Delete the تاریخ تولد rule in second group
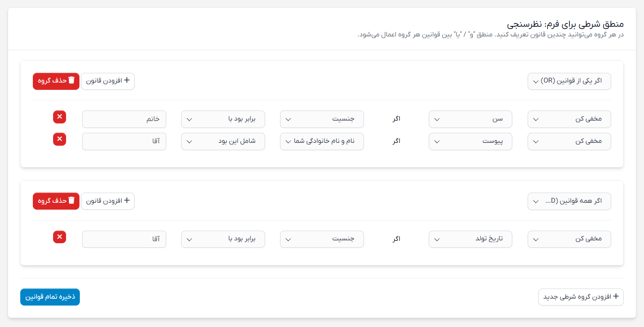The width and height of the screenshot is (644, 327). (x=60, y=237)
